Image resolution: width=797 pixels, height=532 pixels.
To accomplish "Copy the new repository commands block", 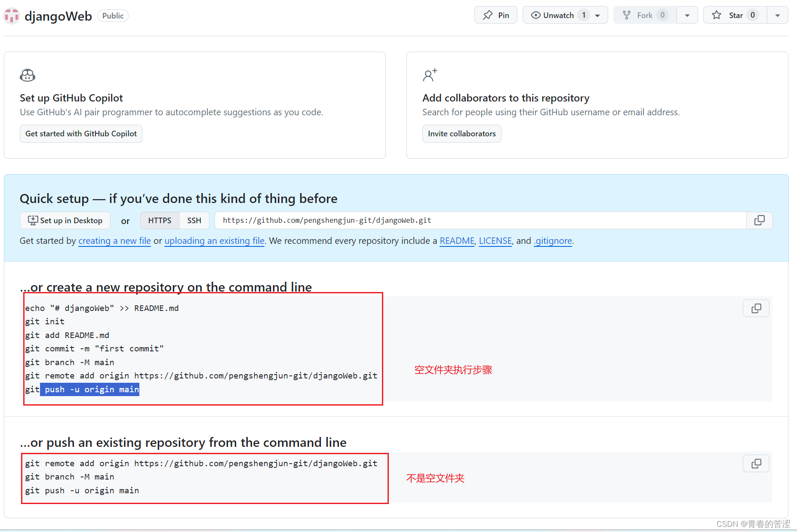I will (756, 308).
